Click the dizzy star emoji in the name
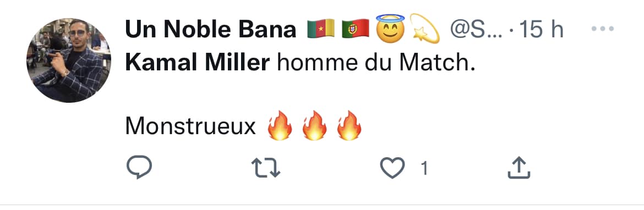 tap(425, 29)
